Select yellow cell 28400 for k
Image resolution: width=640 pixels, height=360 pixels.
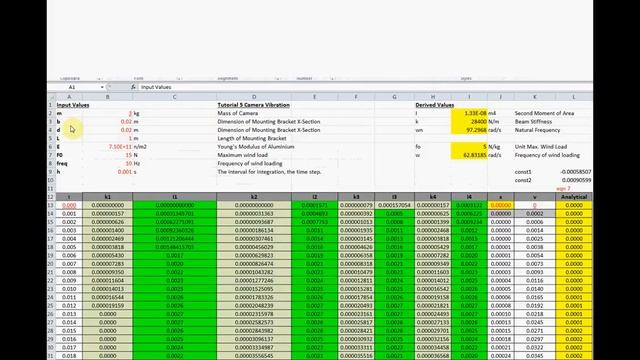469,122
